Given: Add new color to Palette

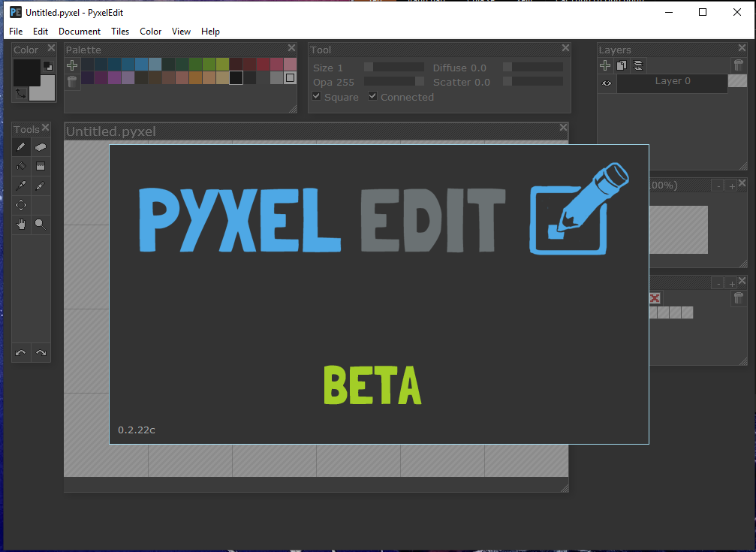Looking at the screenshot, I should click(x=72, y=65).
